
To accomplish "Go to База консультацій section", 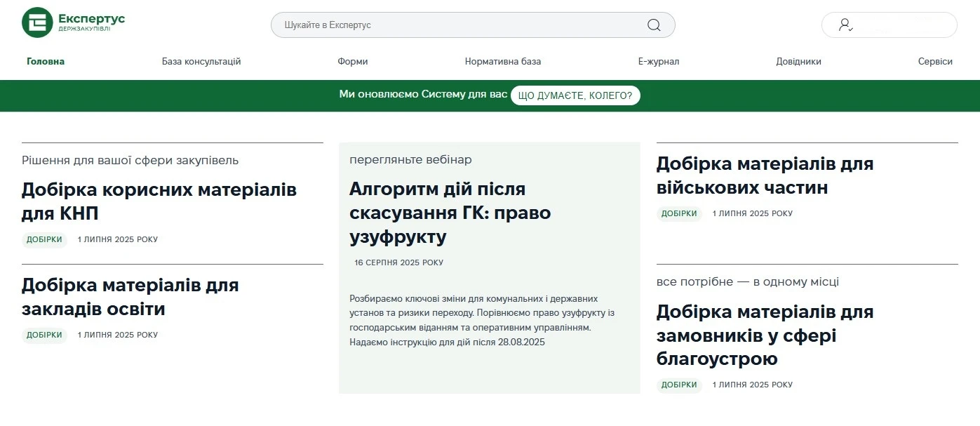I will pos(201,62).
